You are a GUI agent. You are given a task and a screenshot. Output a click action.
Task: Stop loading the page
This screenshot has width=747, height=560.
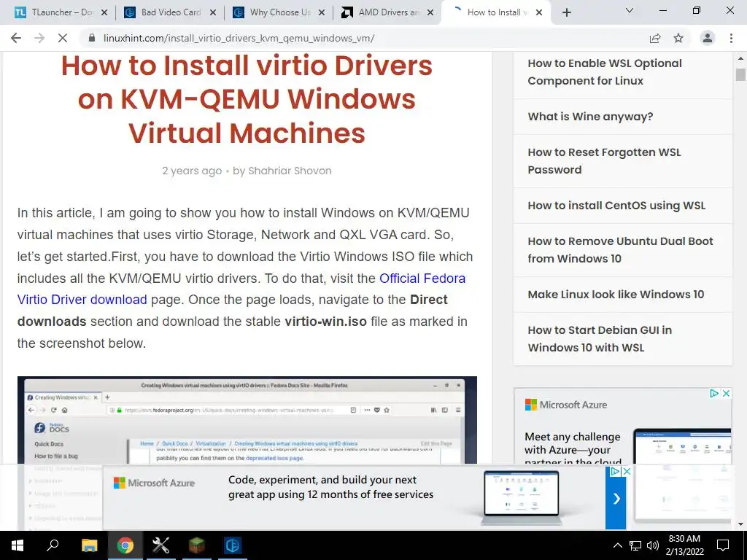tap(63, 38)
